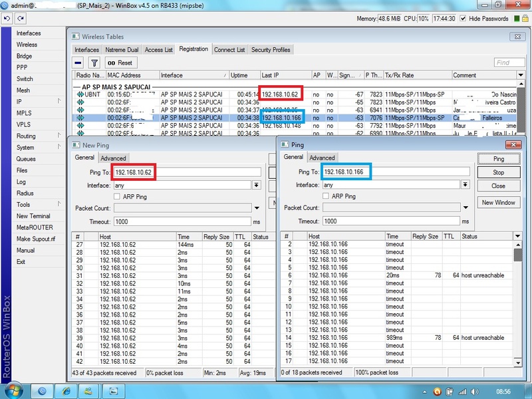Open the filter funnel in Wireless Tables
This screenshot has width=532, height=399.
[94, 63]
